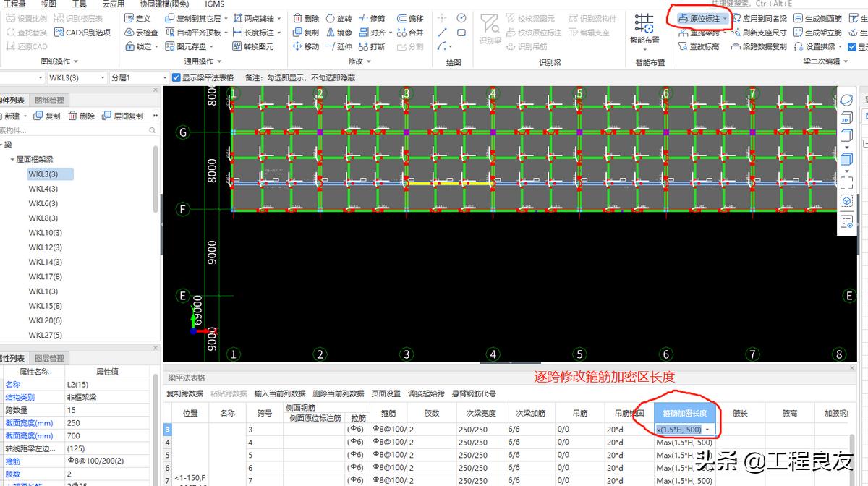
Task: Select the 偏移 offset tool
Action: (x=410, y=18)
